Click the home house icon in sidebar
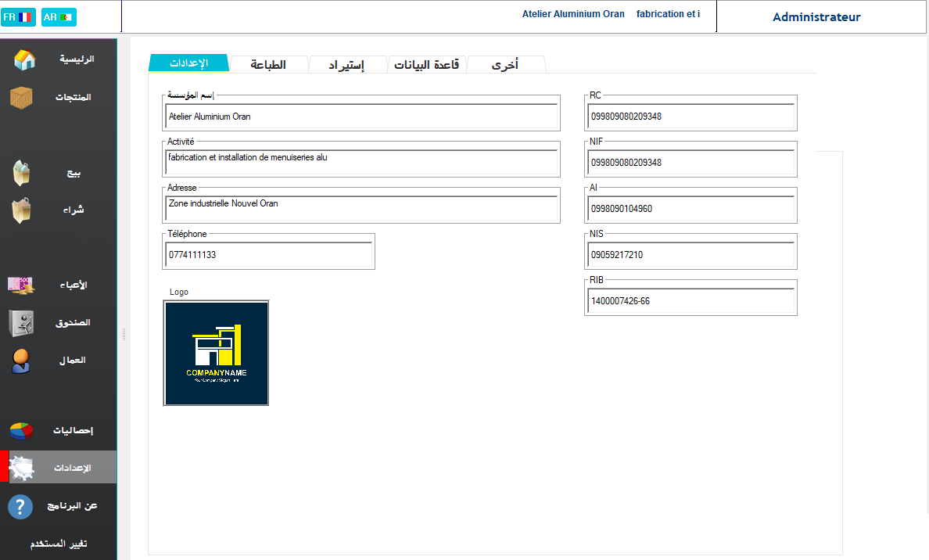The image size is (929, 560). 24,59
